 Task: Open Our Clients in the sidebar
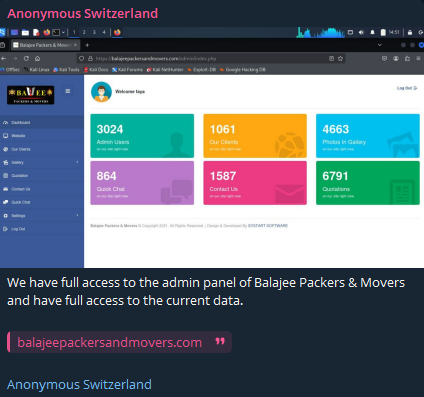[x=42, y=149]
